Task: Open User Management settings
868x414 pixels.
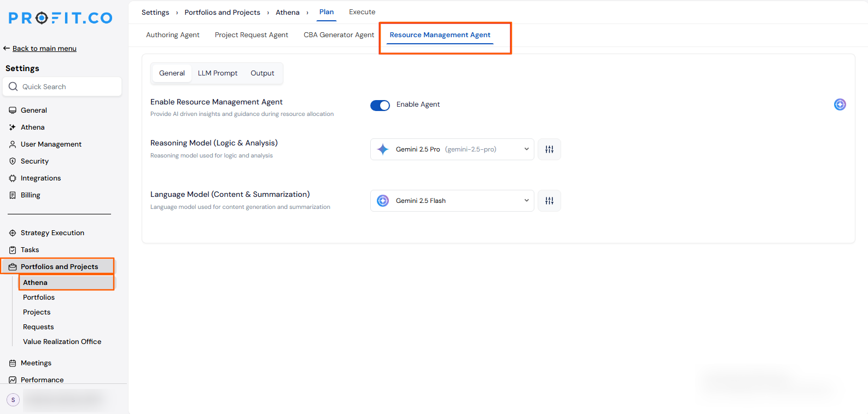Action: click(x=51, y=144)
